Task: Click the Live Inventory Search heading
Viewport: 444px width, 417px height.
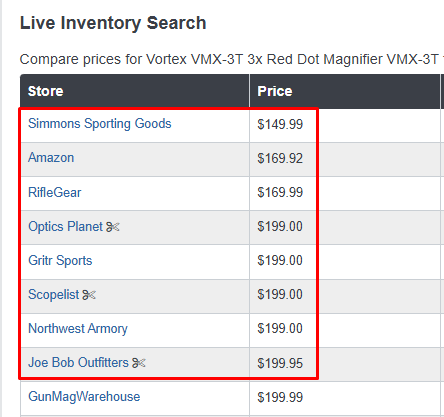Action: [113, 23]
